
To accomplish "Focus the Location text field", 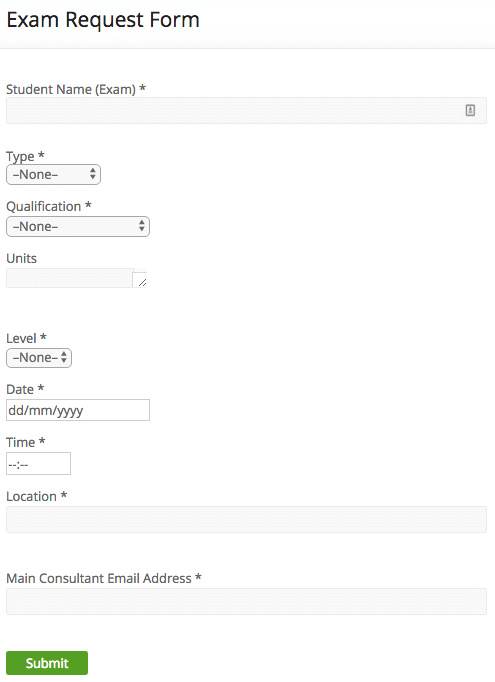I will click(x=246, y=519).
